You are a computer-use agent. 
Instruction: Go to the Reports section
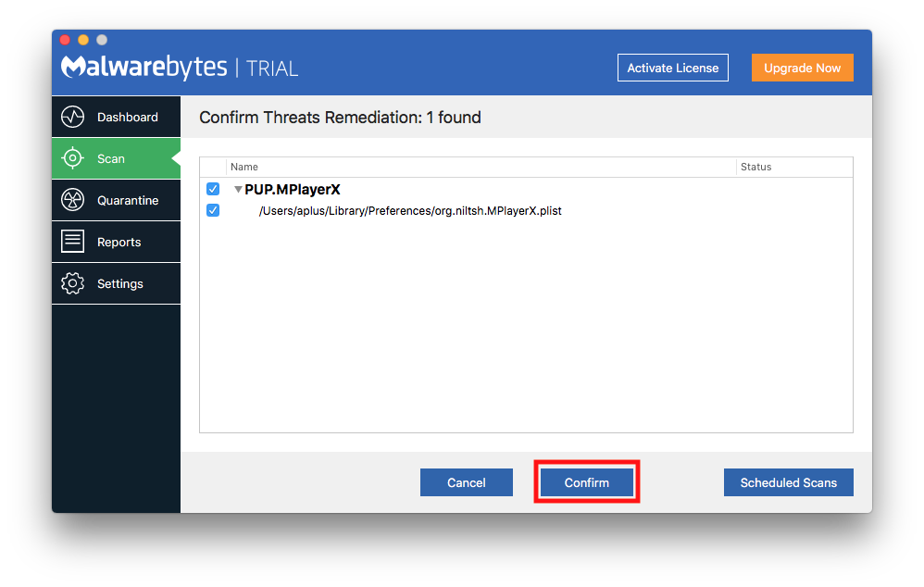116,242
